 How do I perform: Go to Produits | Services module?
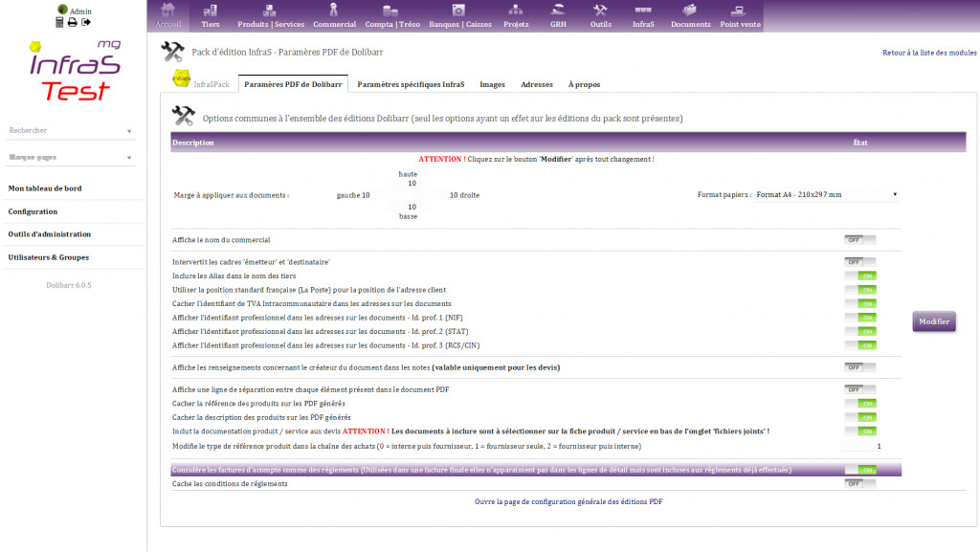[269, 16]
